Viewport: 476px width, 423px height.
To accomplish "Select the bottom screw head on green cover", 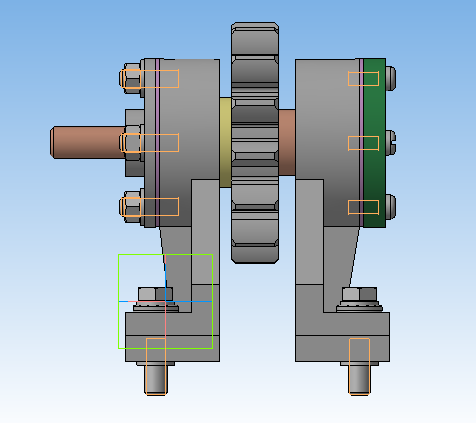I will [x=391, y=207].
